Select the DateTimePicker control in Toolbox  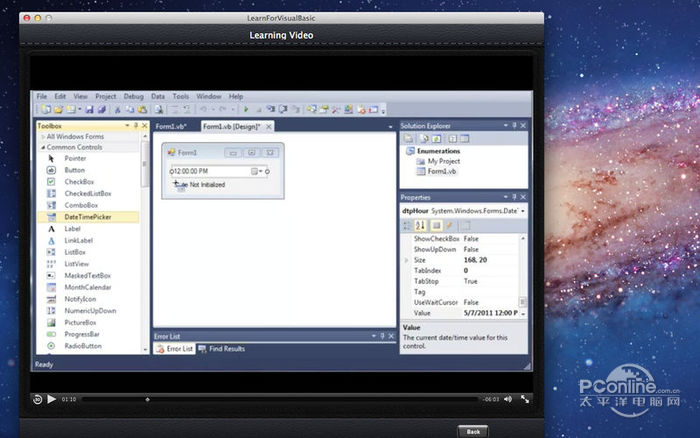coord(87,217)
